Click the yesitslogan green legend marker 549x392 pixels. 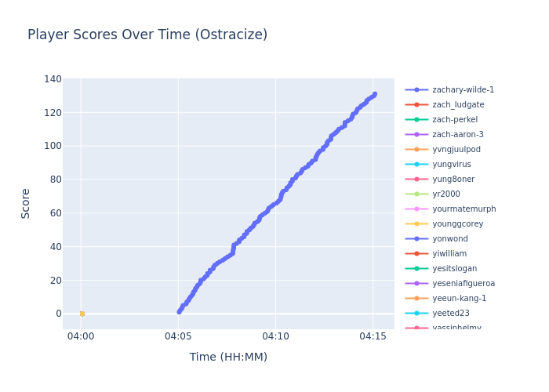416,269
